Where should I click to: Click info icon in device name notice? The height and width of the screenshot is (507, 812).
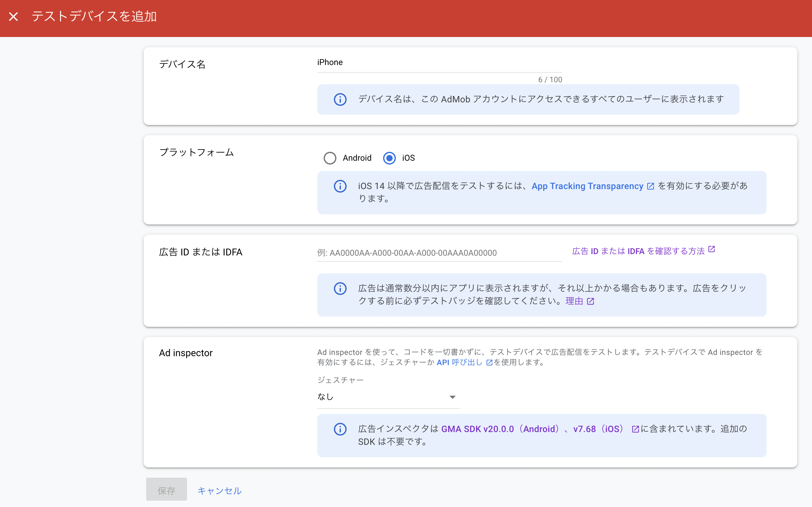340,99
